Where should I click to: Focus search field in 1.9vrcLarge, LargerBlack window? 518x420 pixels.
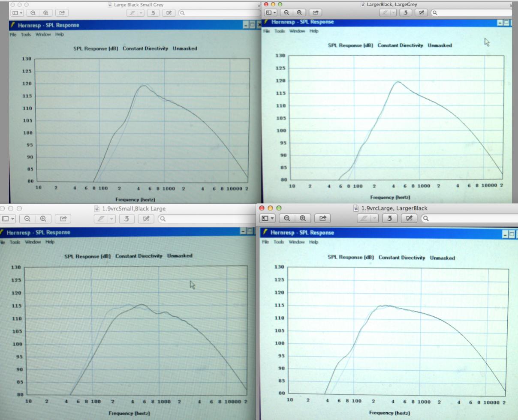coord(470,218)
